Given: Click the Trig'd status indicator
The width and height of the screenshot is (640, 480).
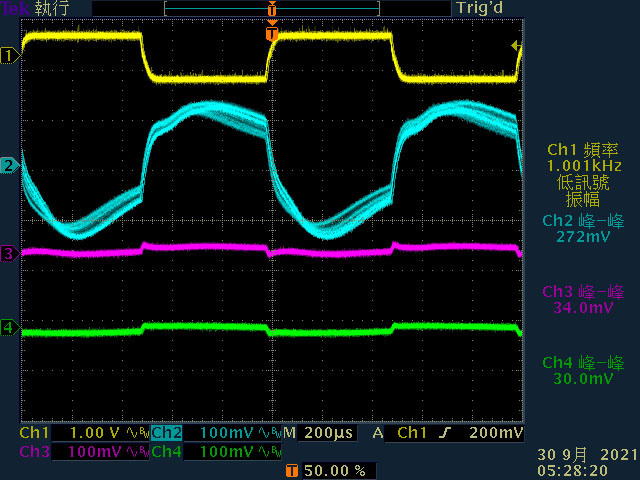Looking at the screenshot, I should click(x=480, y=8).
